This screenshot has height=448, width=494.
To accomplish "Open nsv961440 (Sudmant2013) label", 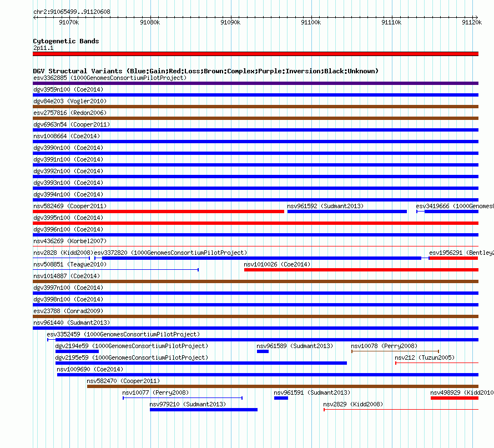I will 72,323.
